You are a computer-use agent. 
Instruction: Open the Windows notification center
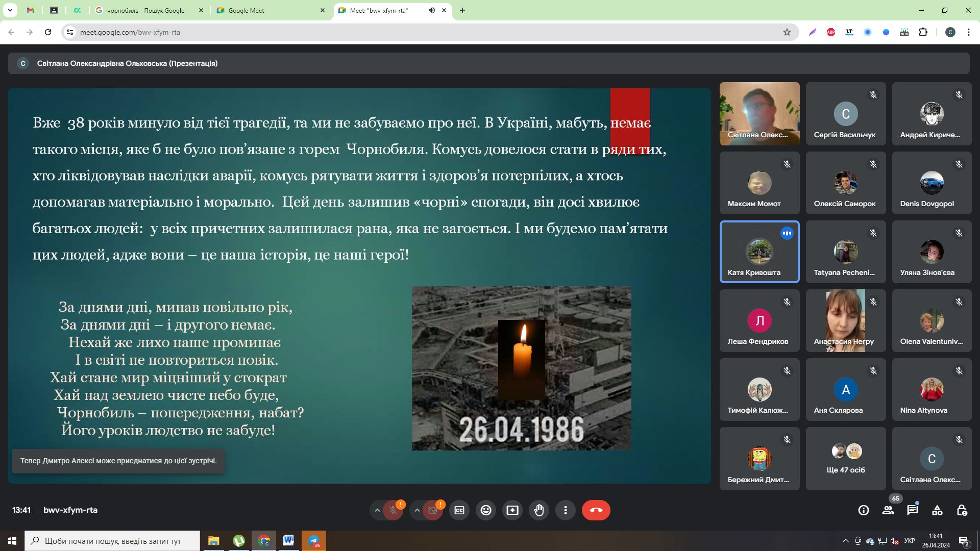click(x=964, y=541)
